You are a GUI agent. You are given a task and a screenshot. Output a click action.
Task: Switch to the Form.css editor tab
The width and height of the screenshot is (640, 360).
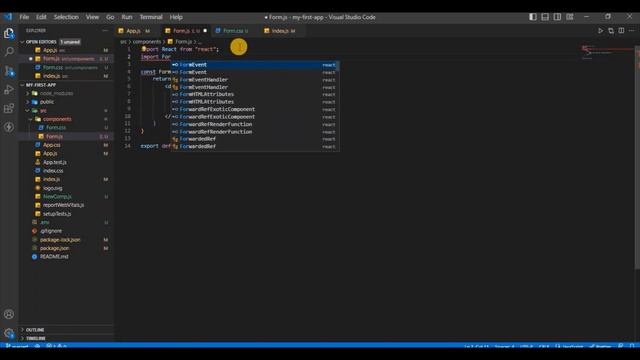click(235, 31)
